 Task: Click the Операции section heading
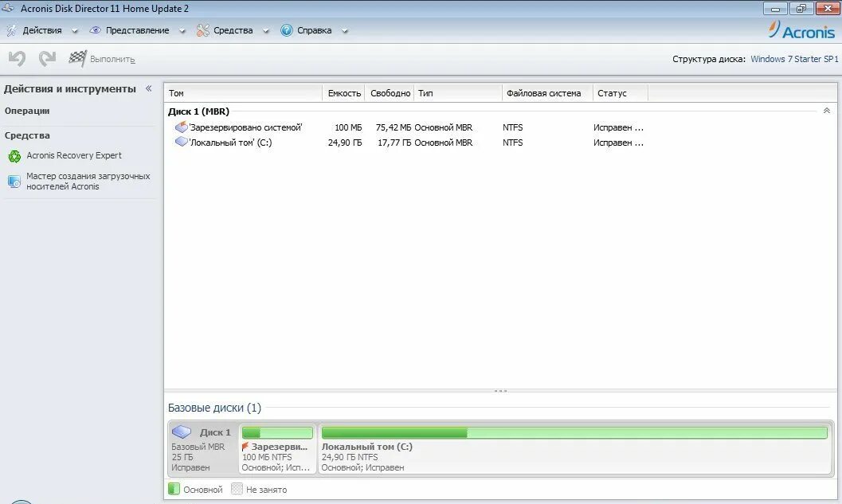coord(27,111)
